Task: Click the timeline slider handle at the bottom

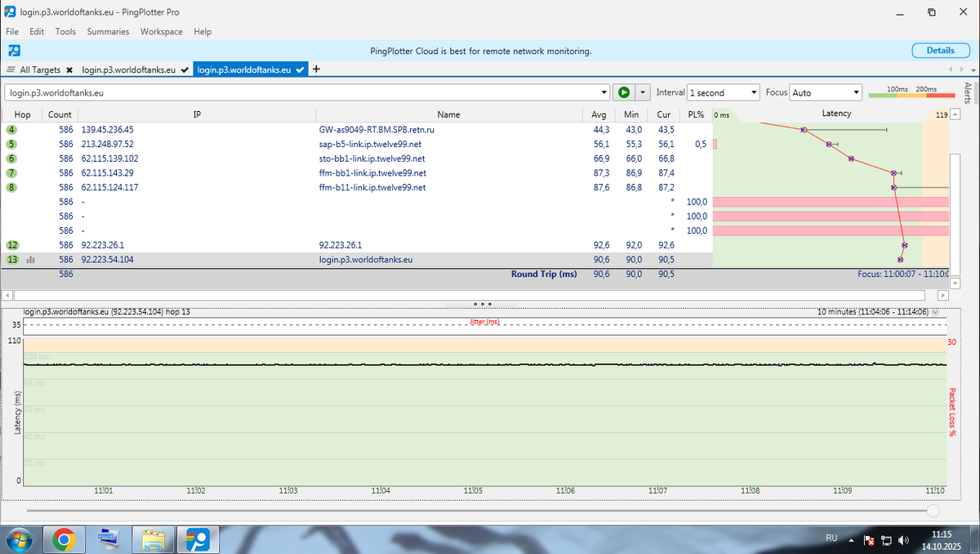Action: tap(933, 510)
